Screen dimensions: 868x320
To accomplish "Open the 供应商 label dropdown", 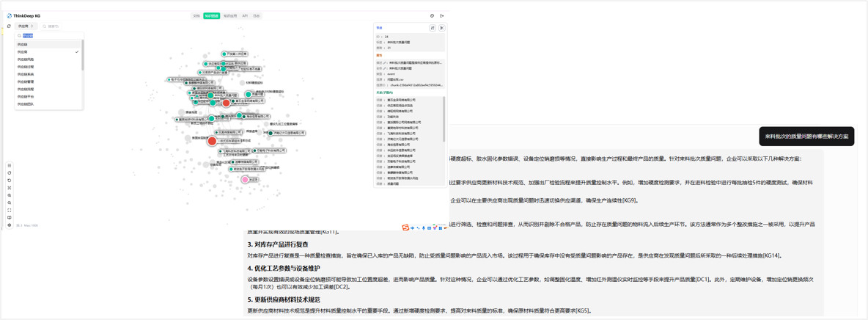I will click(26, 26).
